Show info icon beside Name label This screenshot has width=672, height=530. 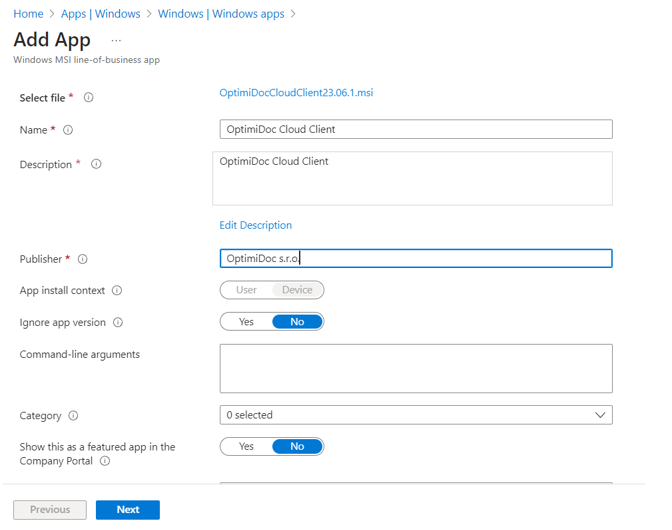[x=68, y=130]
